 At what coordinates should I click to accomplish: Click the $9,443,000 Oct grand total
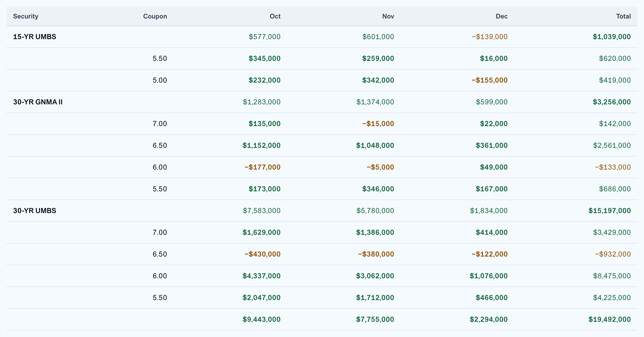261,319
